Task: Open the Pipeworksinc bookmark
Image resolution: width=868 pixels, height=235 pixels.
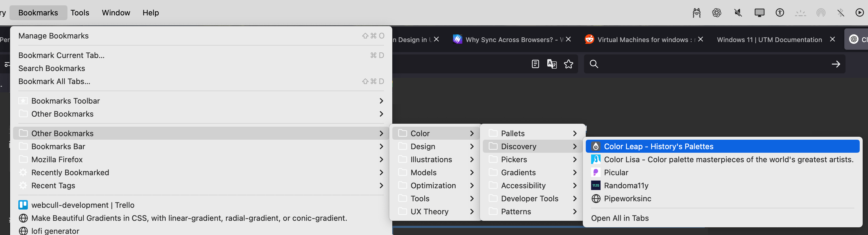Action: point(722,199)
